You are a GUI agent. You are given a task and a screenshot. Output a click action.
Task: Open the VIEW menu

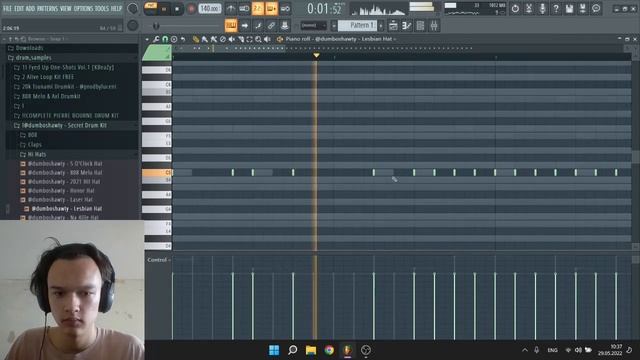[65, 8]
